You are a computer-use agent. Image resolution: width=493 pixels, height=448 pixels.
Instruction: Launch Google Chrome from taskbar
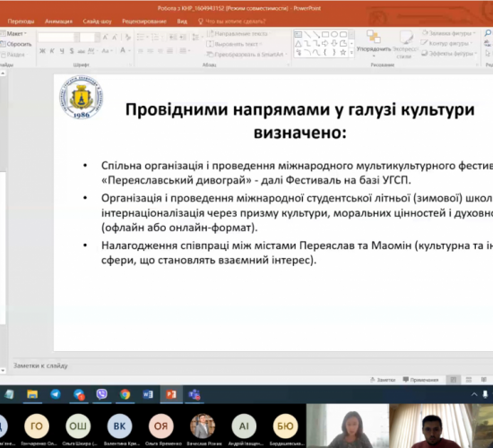point(125,394)
